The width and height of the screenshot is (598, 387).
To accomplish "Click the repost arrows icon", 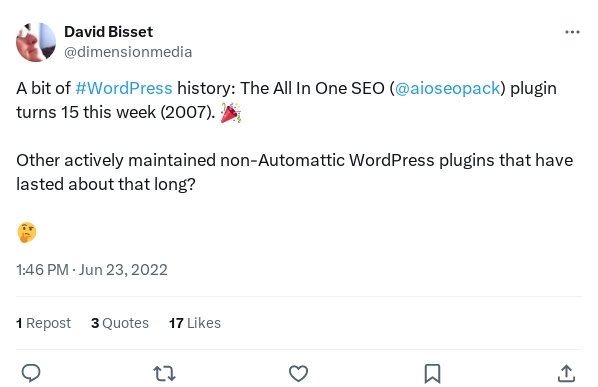I will coord(164,373).
